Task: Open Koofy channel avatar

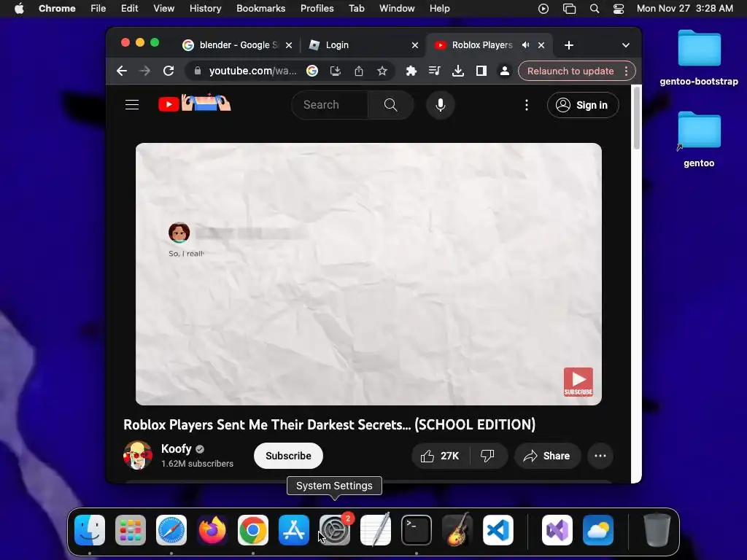Action: 138,455
